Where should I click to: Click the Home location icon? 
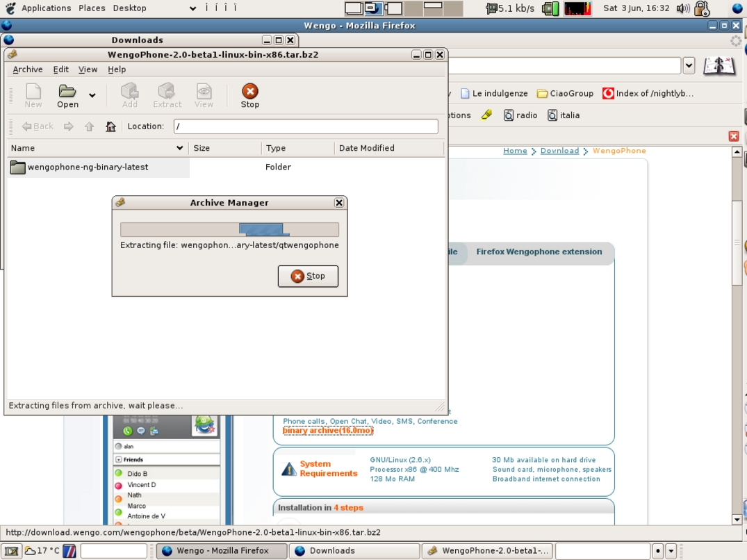coord(110,126)
